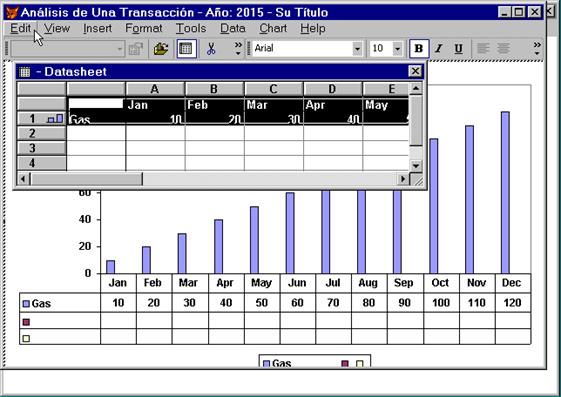The width and height of the screenshot is (561, 397).
Task: Open the chart objects dropdown box
Action: tap(68, 49)
